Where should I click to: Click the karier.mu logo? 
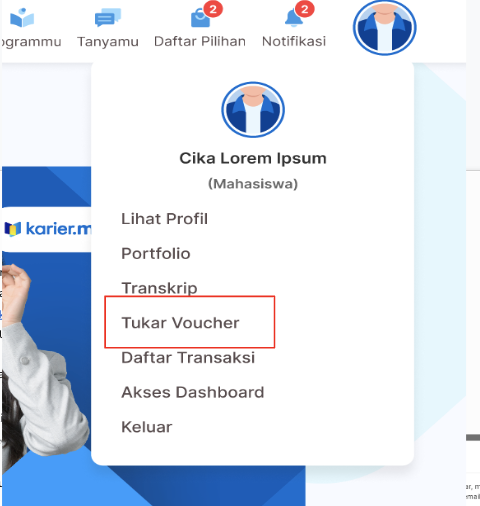[x=47, y=229]
